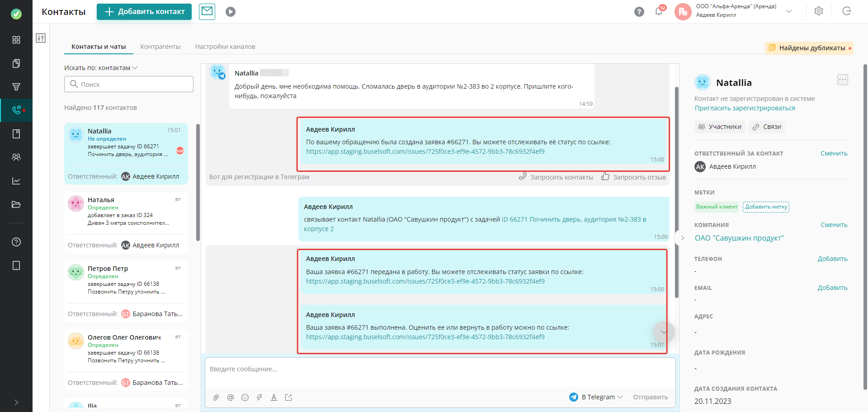Open notifications bell with 52 badge
The width and height of the screenshot is (868, 412).
point(659,11)
